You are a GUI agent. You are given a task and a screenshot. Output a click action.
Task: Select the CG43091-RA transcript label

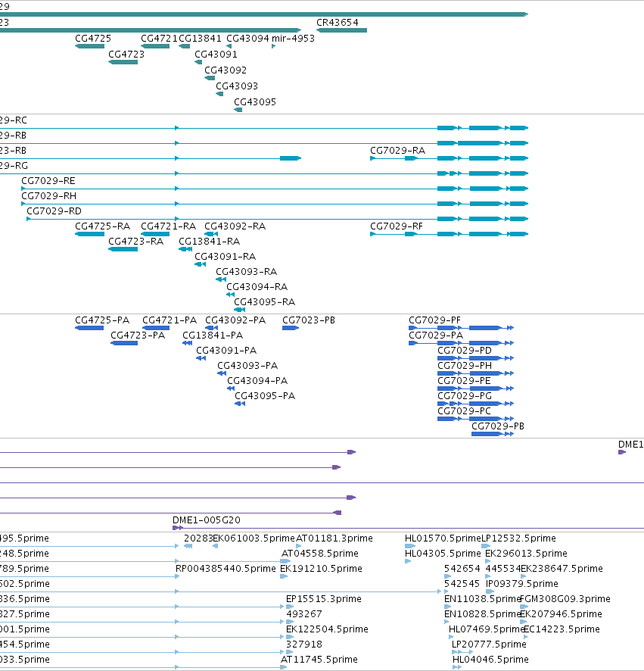[x=225, y=257]
